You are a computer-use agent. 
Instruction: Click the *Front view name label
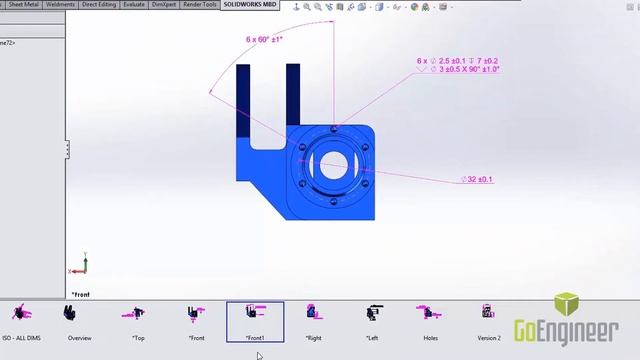80,294
